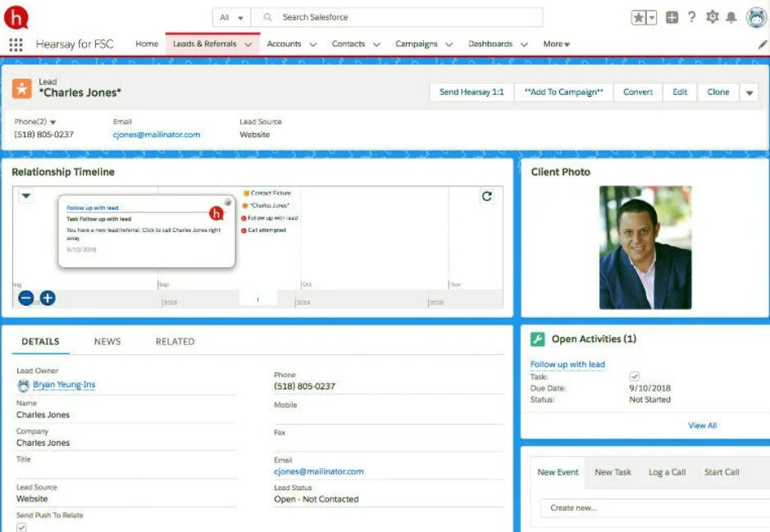Screen dimensions: 770x532
Task: Switch to the RELATED tab
Action: (175, 342)
